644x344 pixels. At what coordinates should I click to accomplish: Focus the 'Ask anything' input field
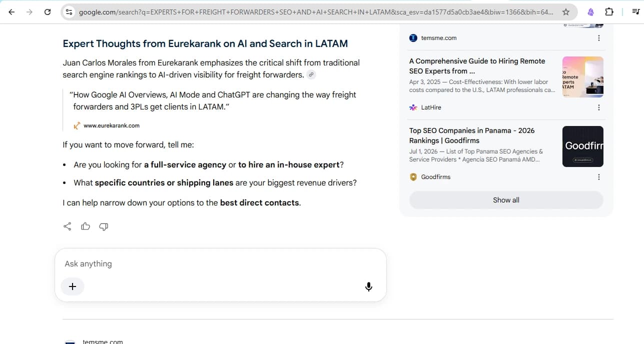click(220, 263)
